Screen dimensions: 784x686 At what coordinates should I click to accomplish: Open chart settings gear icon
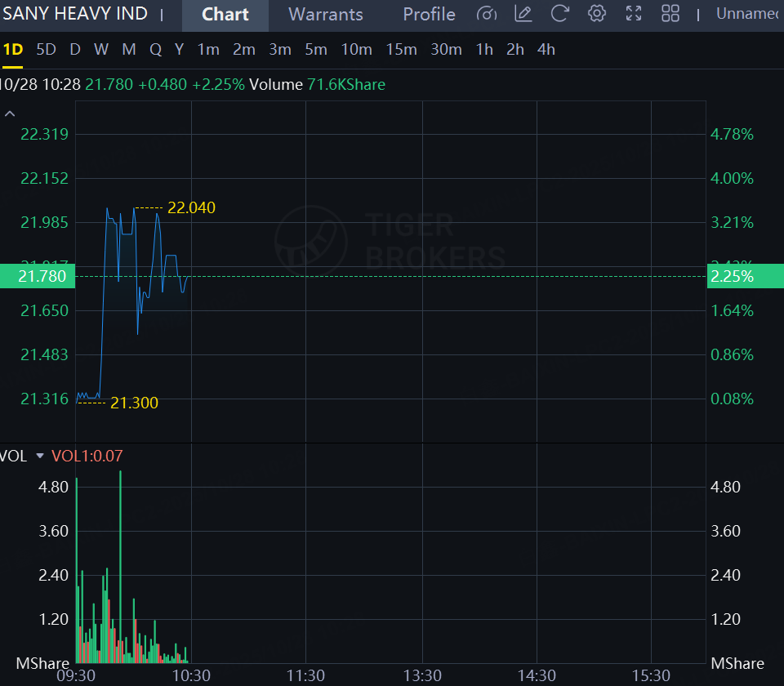tap(596, 14)
